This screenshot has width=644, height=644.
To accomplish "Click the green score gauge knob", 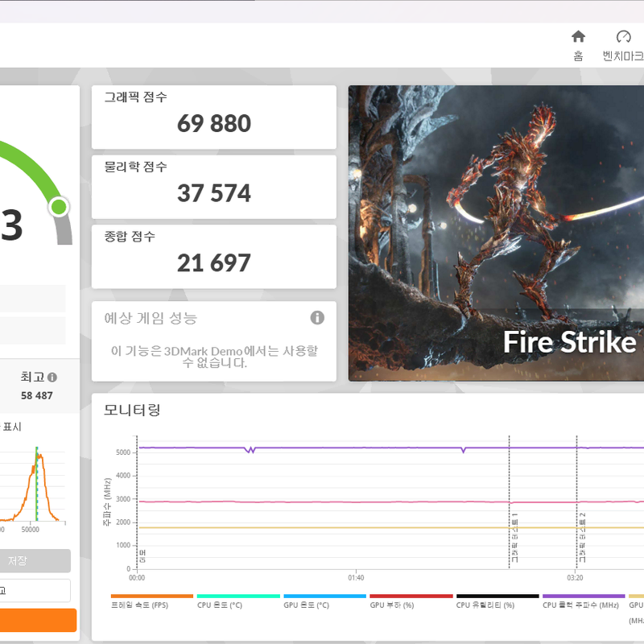I will tap(59, 207).
